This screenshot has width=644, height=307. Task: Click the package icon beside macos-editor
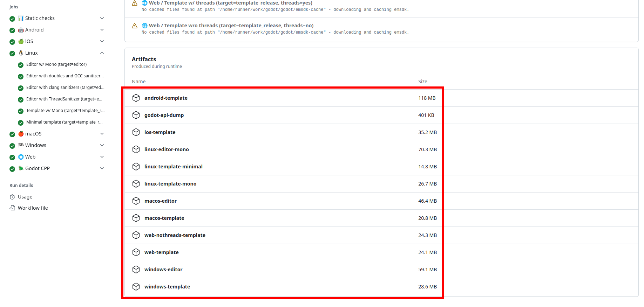tap(136, 201)
